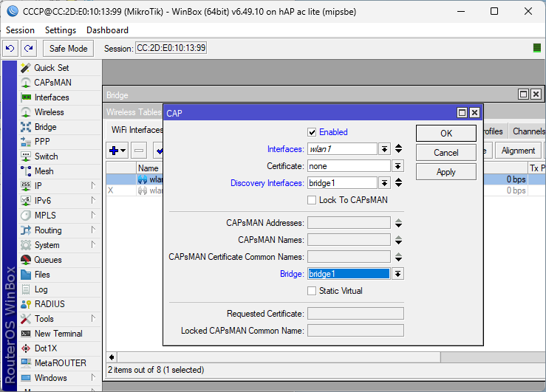This screenshot has width=546, height=392.
Task: Expand the MPLS submenu
Action: click(x=93, y=215)
